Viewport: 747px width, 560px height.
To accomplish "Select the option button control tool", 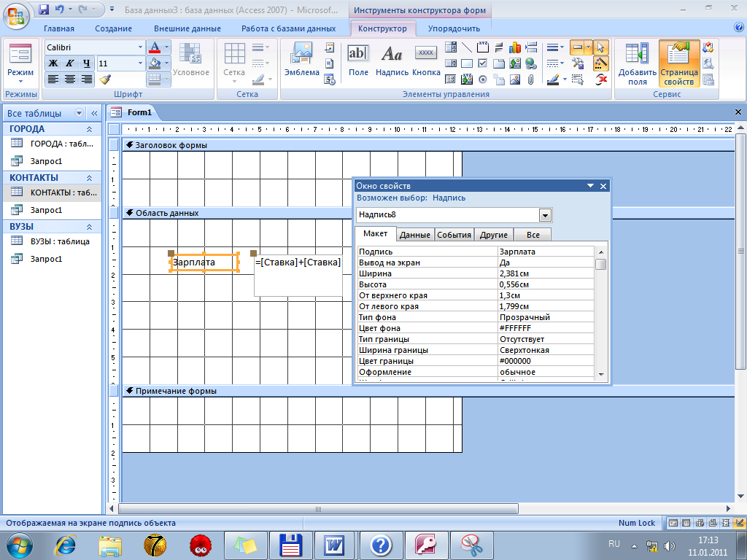I will (483, 79).
